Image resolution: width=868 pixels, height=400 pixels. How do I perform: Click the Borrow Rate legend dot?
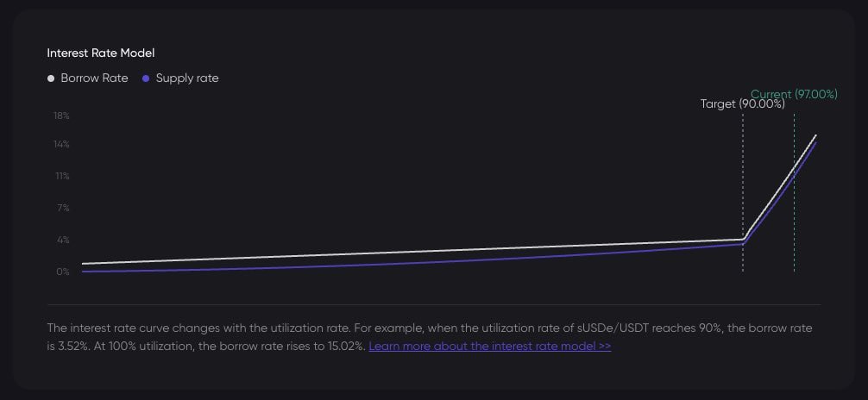[x=51, y=78]
